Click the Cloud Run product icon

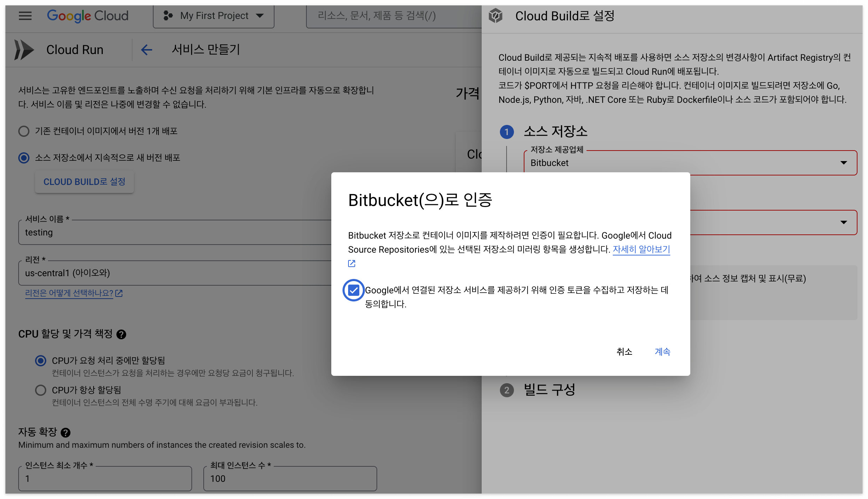24,50
